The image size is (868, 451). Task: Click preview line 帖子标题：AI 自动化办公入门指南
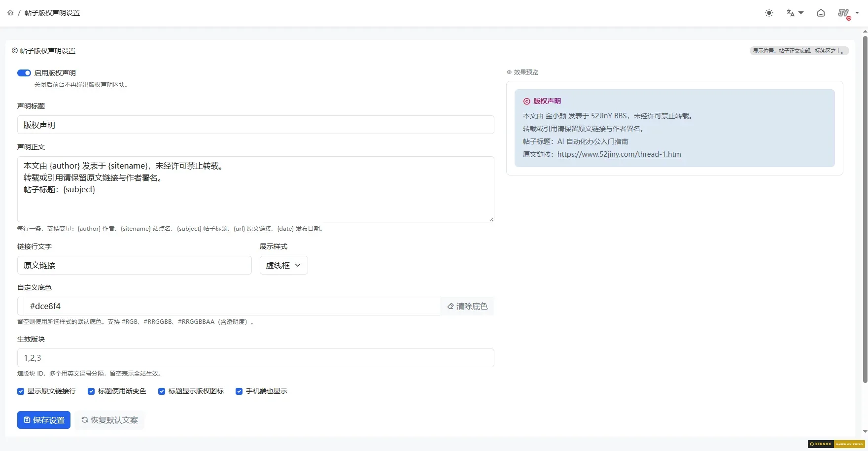click(x=576, y=141)
